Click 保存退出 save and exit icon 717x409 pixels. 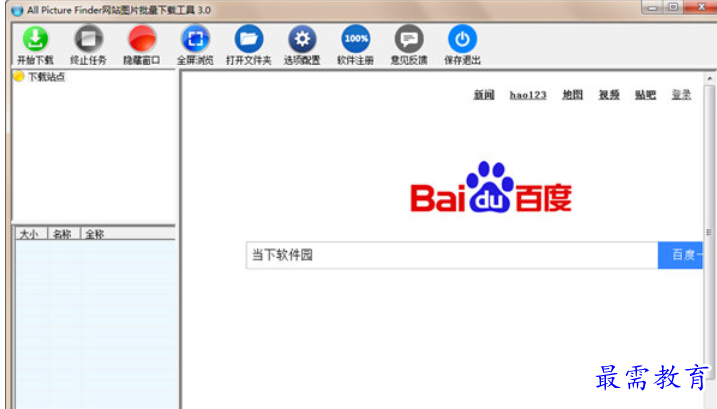[462, 39]
